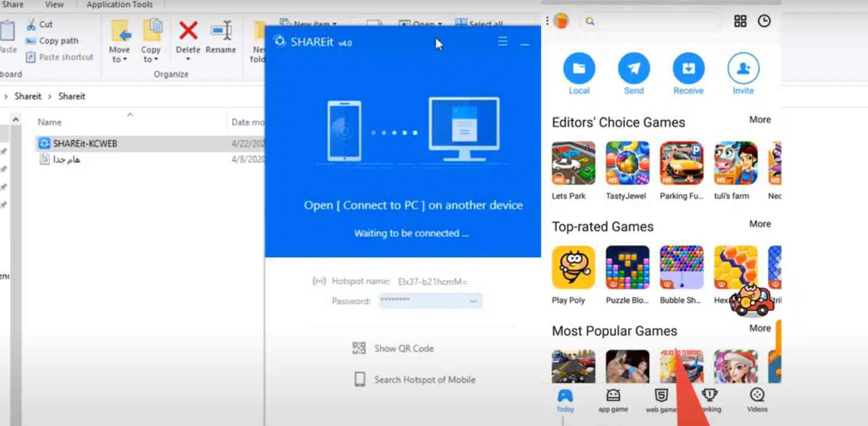Open the View ribbon tab
Screen dimensions: 868x426
coord(54,5)
